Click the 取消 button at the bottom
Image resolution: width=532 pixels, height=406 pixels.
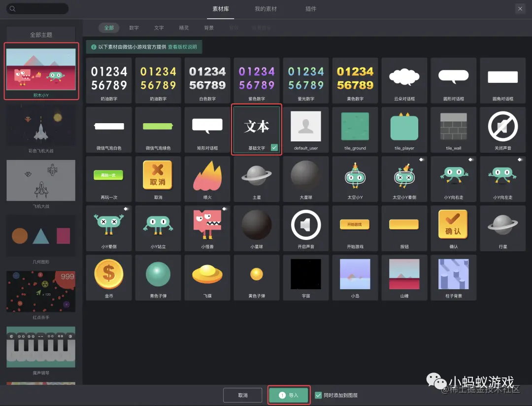pos(242,395)
